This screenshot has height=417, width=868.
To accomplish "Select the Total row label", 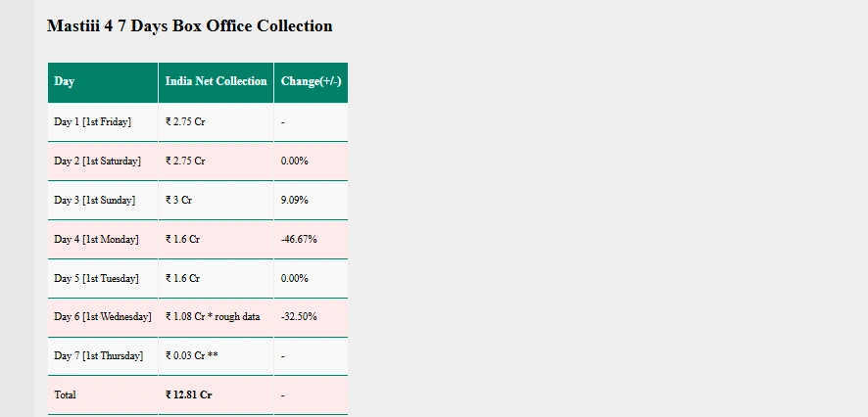I will [x=65, y=395].
